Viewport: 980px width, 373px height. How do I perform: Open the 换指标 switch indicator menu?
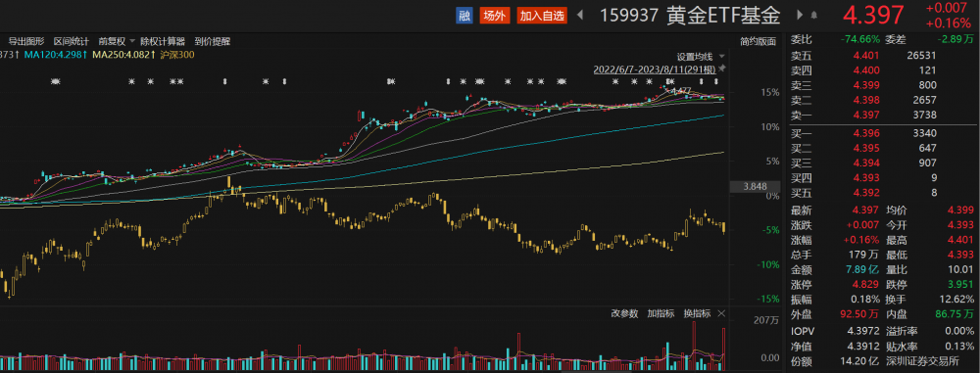(697, 313)
